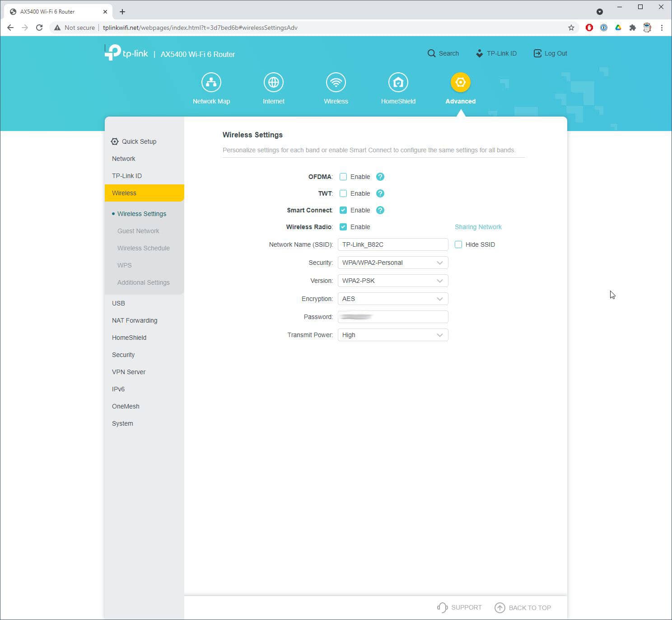Enable the OFDMA checkbox

(343, 177)
